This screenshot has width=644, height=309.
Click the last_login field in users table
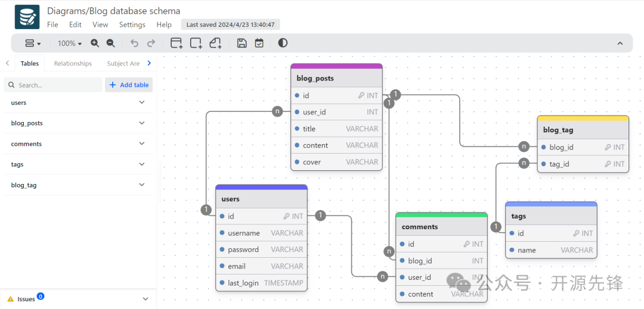pos(261,283)
